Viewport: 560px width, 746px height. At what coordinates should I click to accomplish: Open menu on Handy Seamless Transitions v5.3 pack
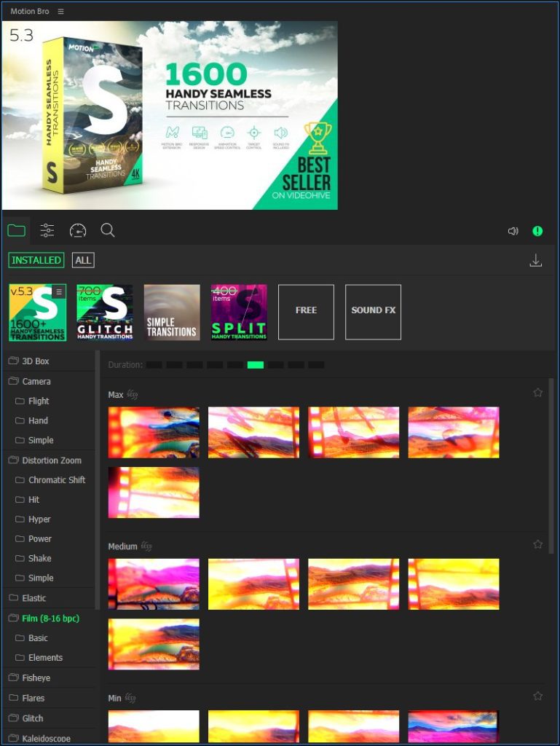(x=58, y=291)
